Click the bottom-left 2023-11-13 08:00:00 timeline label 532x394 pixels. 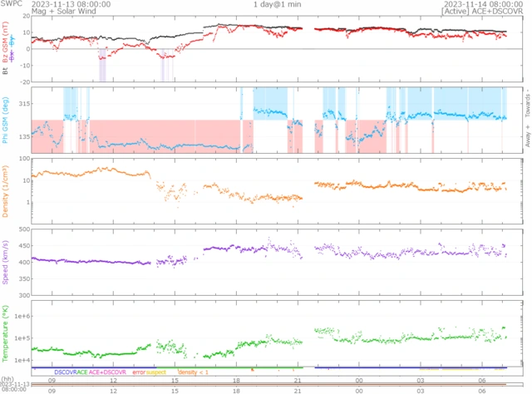(x=14, y=387)
